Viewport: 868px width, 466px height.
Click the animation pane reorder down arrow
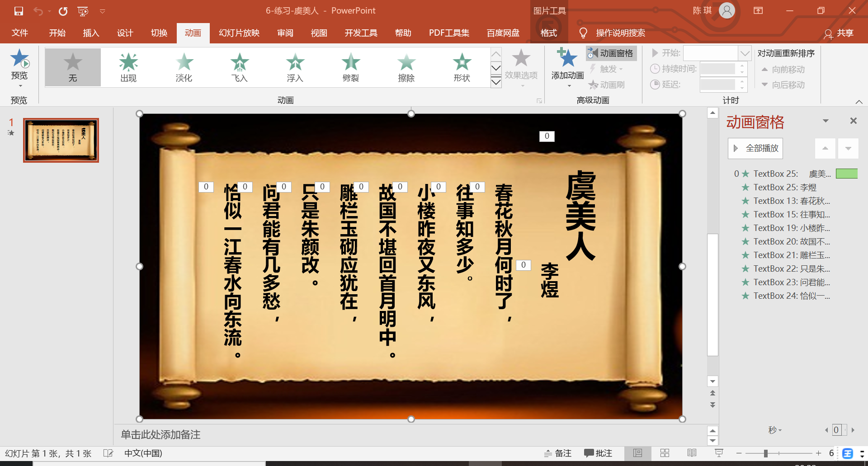[x=848, y=148]
